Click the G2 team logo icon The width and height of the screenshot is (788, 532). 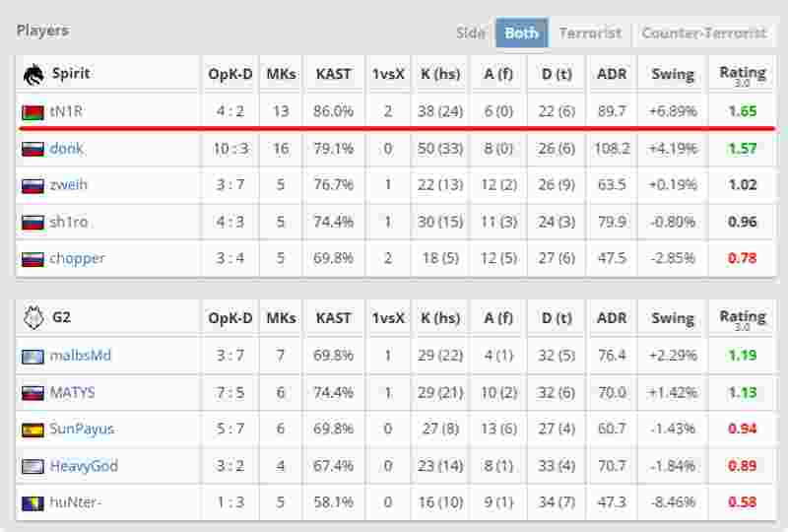pos(33,318)
